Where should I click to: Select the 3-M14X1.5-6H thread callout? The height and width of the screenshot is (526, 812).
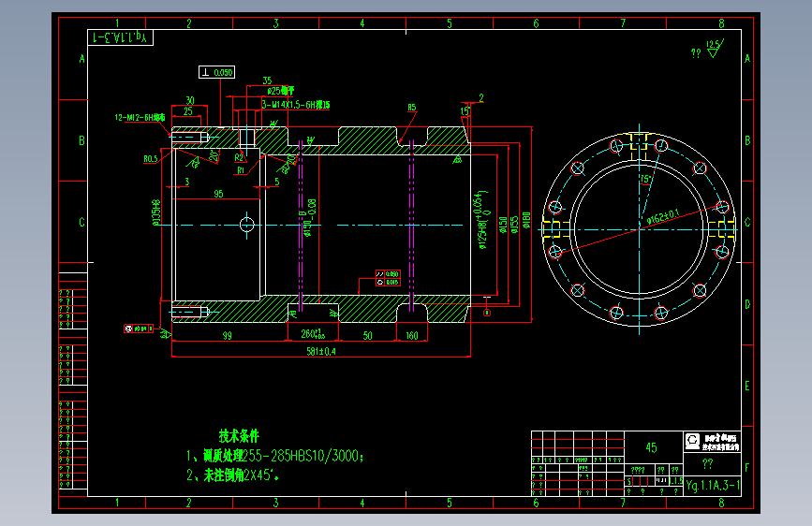click(295, 105)
